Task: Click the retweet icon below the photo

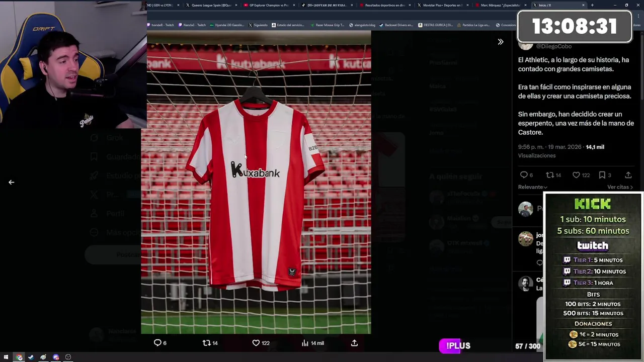Action: [206, 343]
